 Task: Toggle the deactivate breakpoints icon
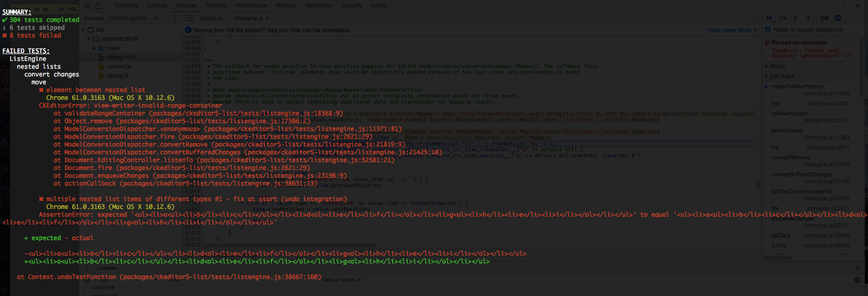pyautogui.click(x=824, y=18)
